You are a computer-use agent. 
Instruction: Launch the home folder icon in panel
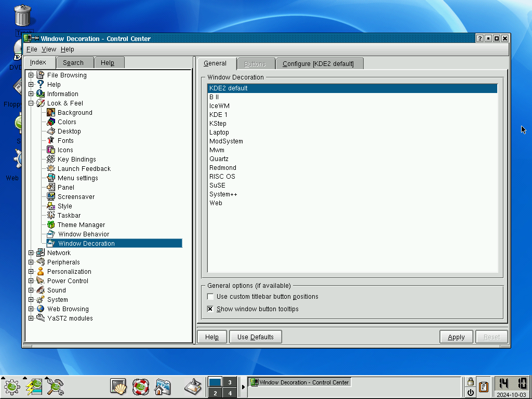coord(163,387)
